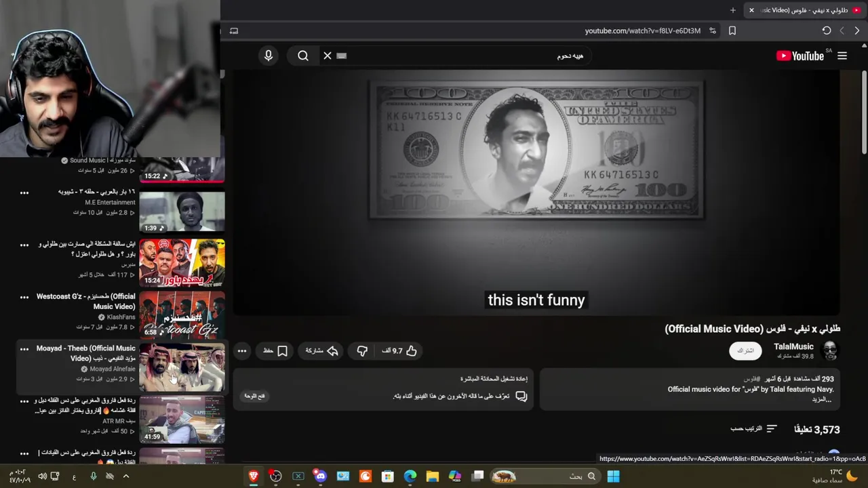Reload the page in the browser toolbar
Viewport: 868px width, 488px height.
(x=827, y=30)
